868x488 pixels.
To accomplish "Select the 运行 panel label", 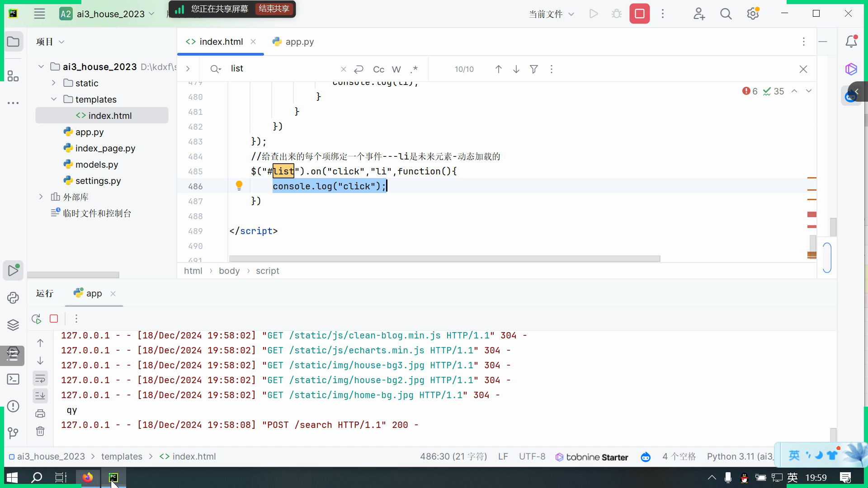I will coord(45,293).
